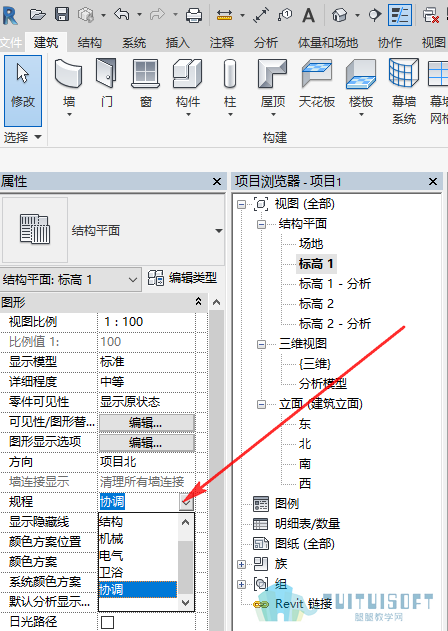Open the Wall tool dropdown arrow
This screenshot has height=631, width=448.
coord(69,115)
